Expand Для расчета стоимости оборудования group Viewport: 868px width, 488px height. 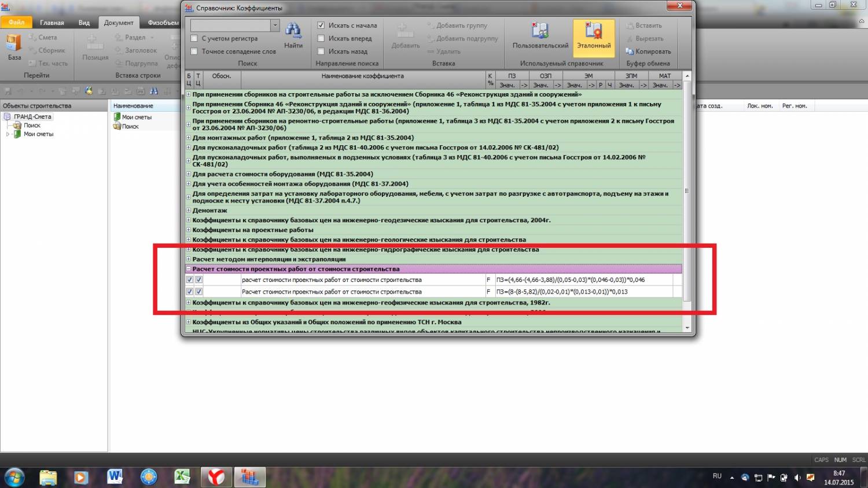pyautogui.click(x=189, y=174)
